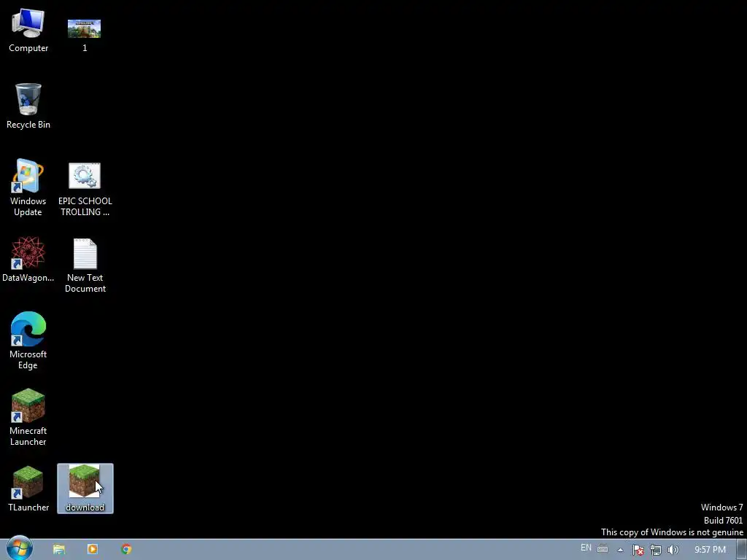Screen dimensions: 747x560
Task: Open the Windows Start menu
Action: pos(20,548)
